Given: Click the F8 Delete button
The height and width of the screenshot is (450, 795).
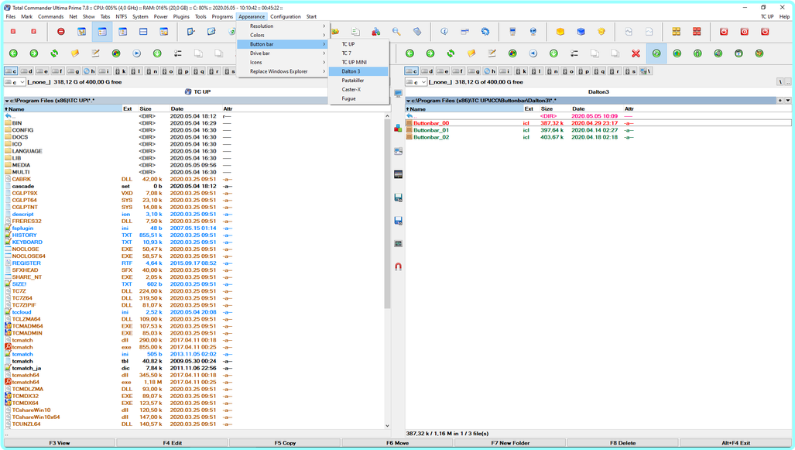Looking at the screenshot, I should tap(623, 443).
